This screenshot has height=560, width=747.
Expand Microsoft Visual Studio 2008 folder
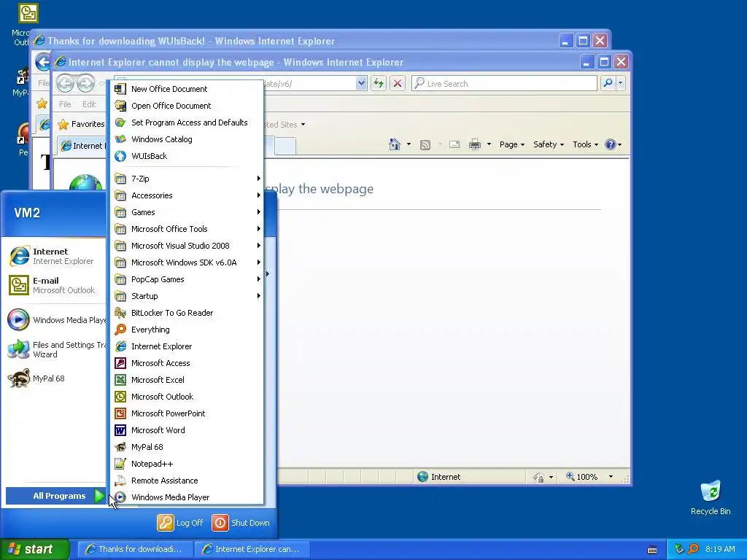pyautogui.click(x=186, y=246)
